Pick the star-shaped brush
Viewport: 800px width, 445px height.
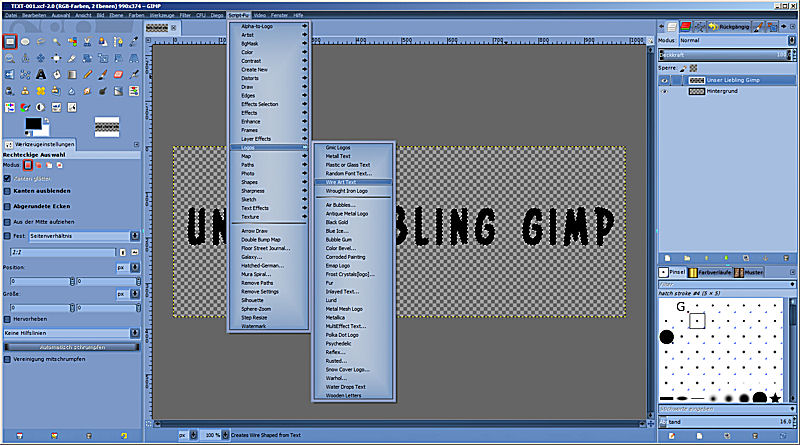point(776,398)
